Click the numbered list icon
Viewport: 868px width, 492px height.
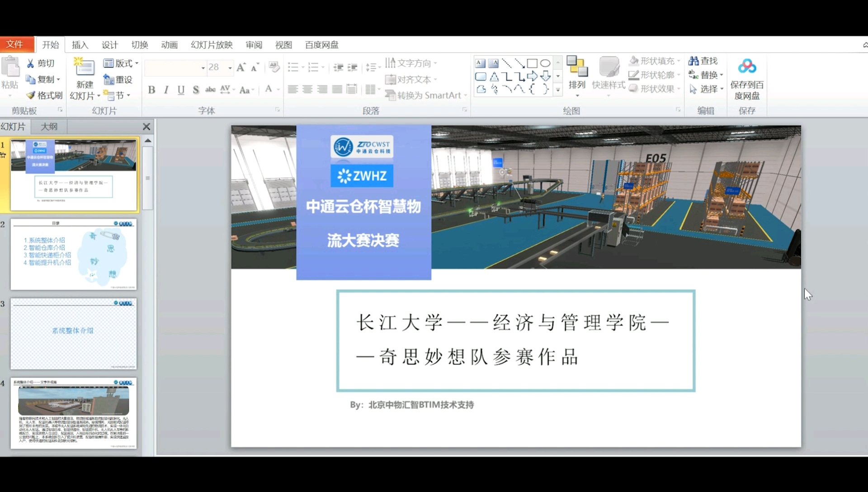click(x=313, y=67)
